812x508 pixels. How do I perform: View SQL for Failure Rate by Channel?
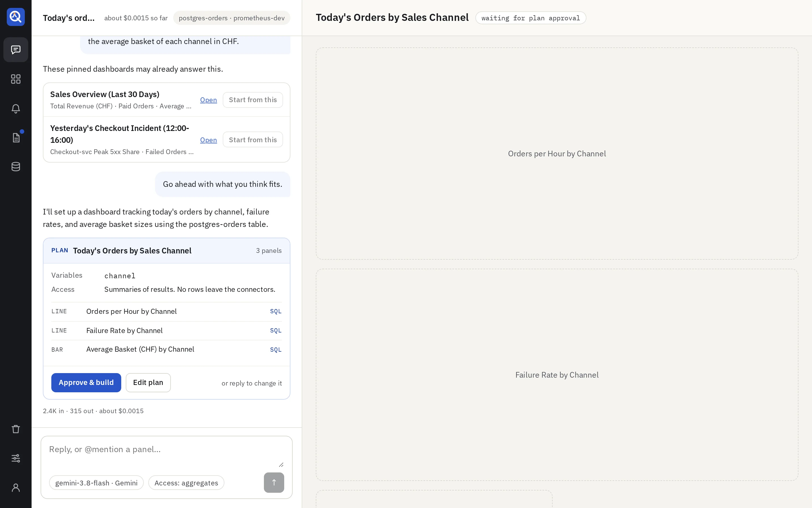[276, 330]
